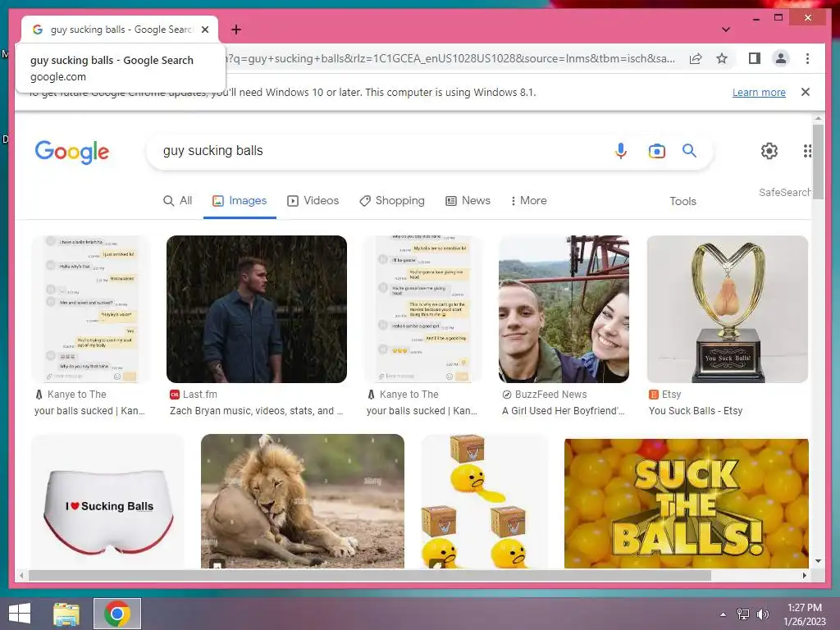The width and height of the screenshot is (840, 630).
Task: Switch to the All results tab
Action: (177, 201)
